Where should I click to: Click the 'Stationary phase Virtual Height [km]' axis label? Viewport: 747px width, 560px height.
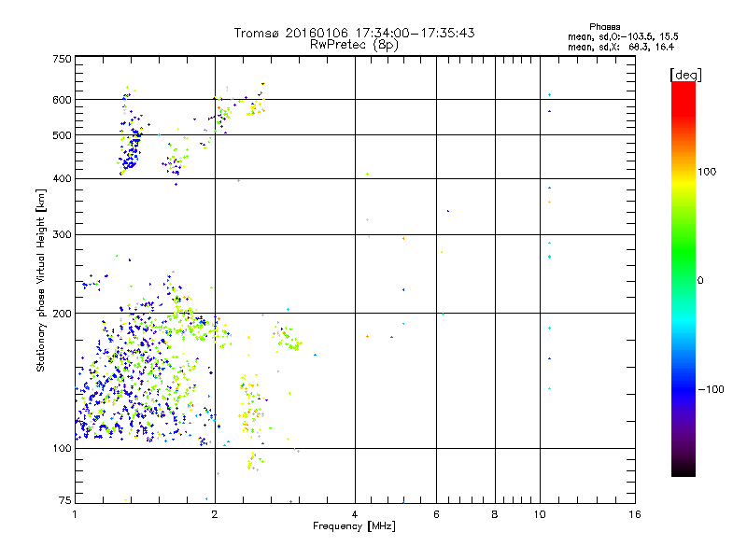click(40, 281)
